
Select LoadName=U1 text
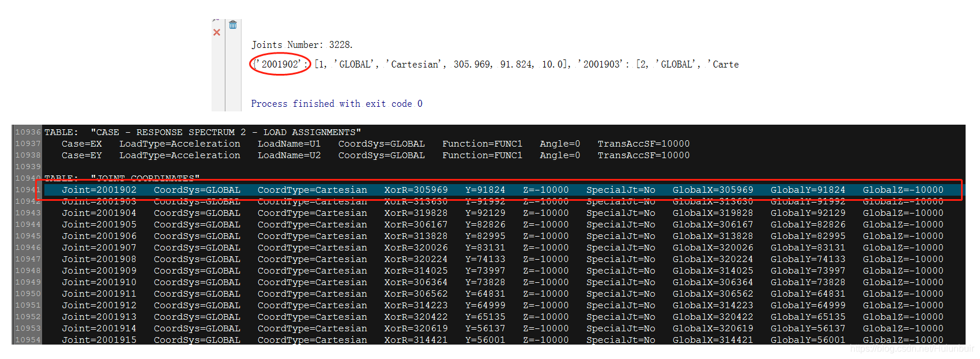289,144
